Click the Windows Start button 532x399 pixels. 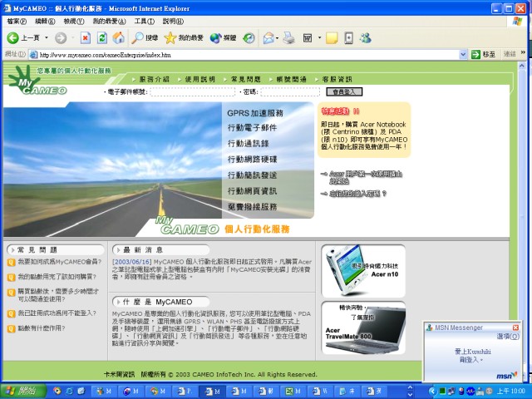point(23,391)
